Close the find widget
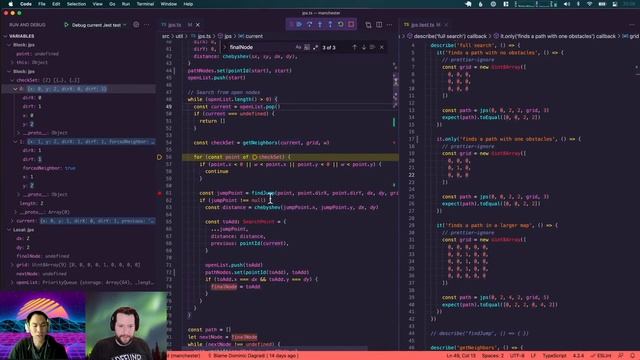The height and width of the screenshot is (360, 640). pyautogui.click(x=382, y=47)
